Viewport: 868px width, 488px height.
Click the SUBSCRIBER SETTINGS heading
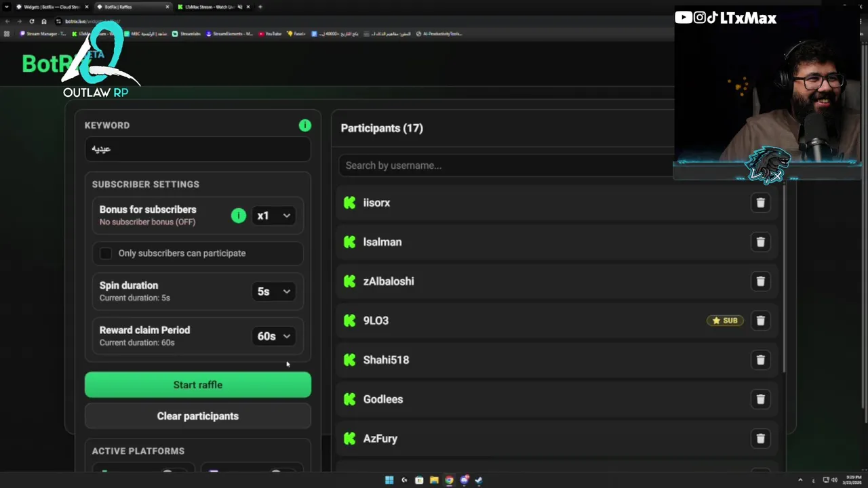coord(146,184)
